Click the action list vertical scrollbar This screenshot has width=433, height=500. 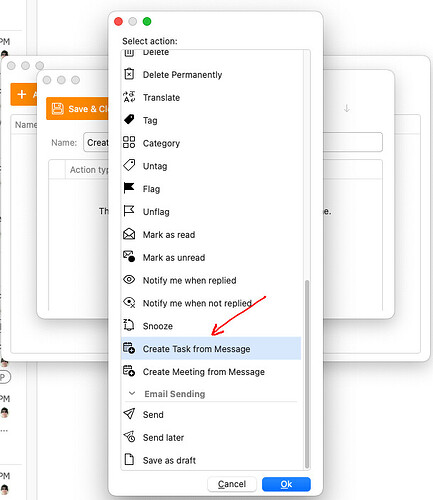(x=307, y=374)
